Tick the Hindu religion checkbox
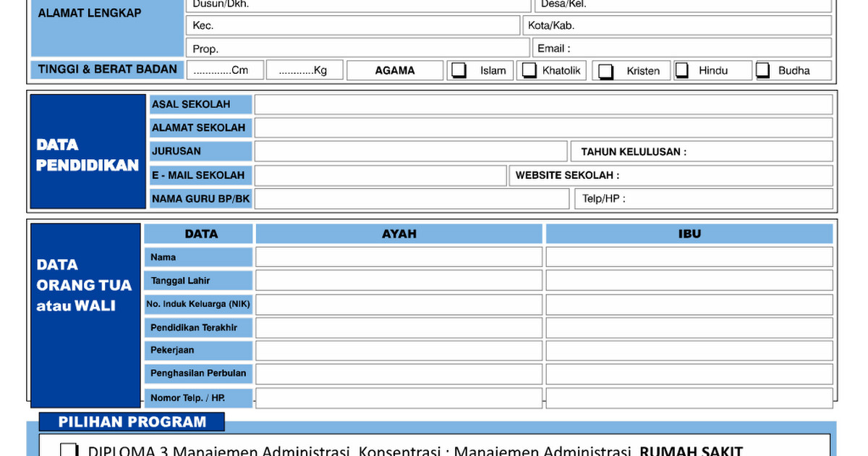Screen dimensions: 868x456 [681, 70]
